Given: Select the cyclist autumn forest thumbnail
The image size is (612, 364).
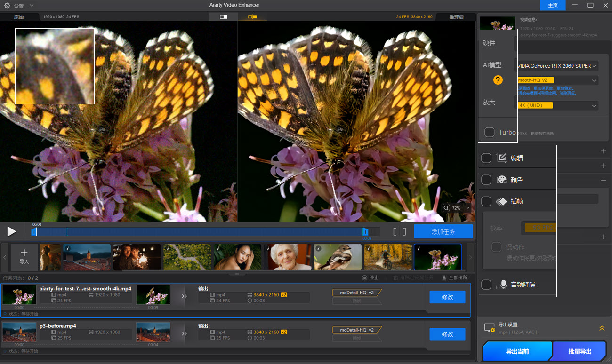Looking at the screenshot, I should pyautogui.click(x=388, y=257).
